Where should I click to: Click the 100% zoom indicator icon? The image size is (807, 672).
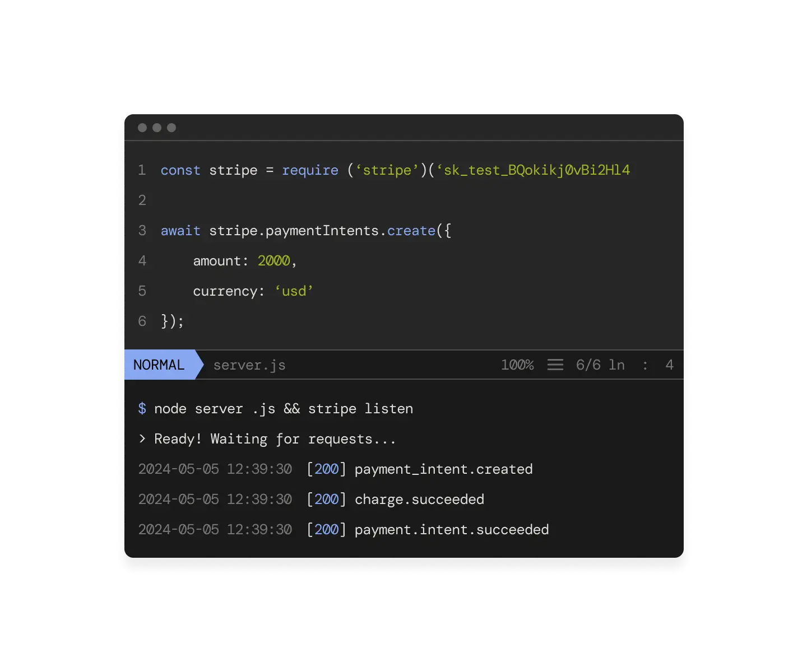point(517,365)
